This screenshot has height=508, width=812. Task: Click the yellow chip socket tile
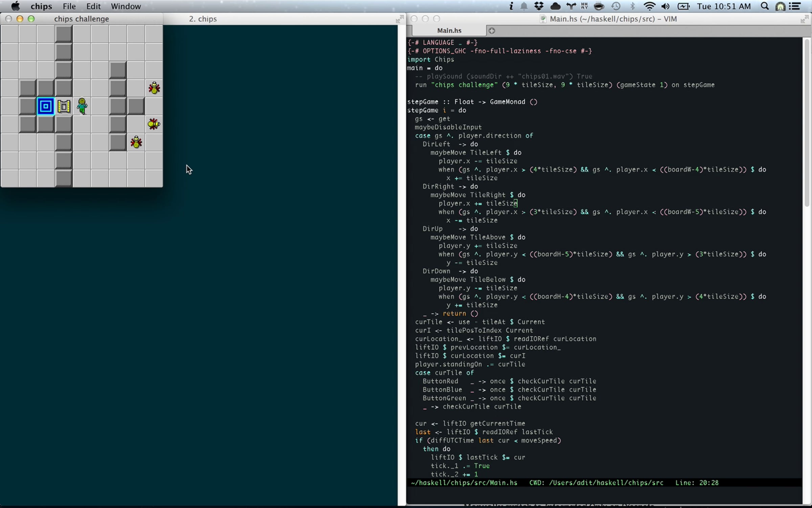coord(64,106)
